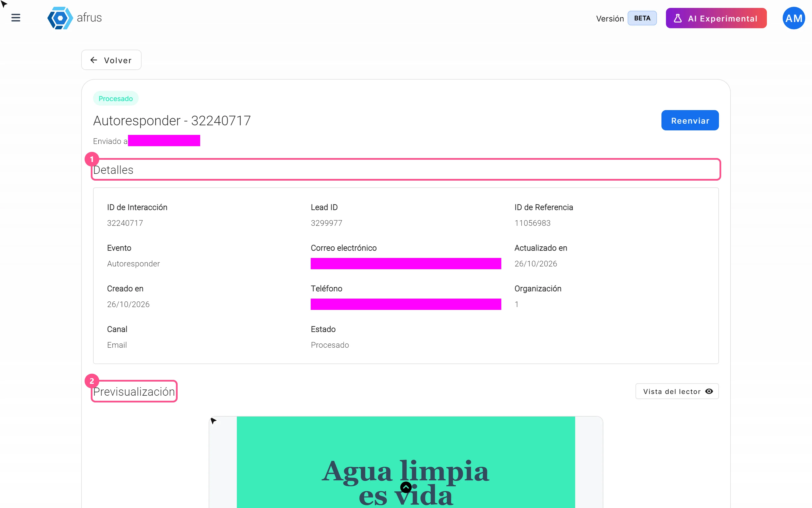
Task: Go back with the Volver button
Action: 111,60
